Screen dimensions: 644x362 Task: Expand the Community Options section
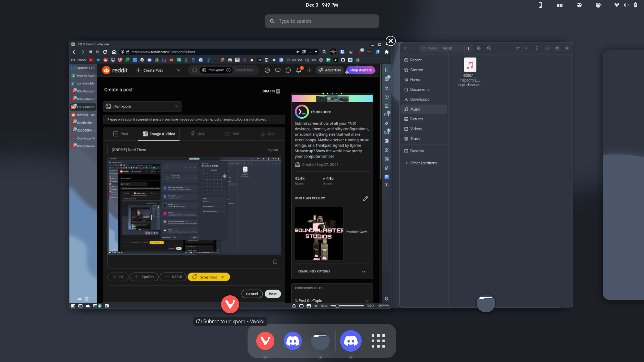click(x=364, y=271)
